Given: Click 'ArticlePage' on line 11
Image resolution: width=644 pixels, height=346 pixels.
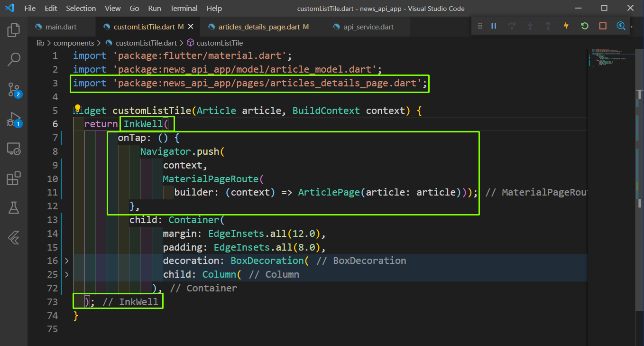Looking at the screenshot, I should point(329,192).
